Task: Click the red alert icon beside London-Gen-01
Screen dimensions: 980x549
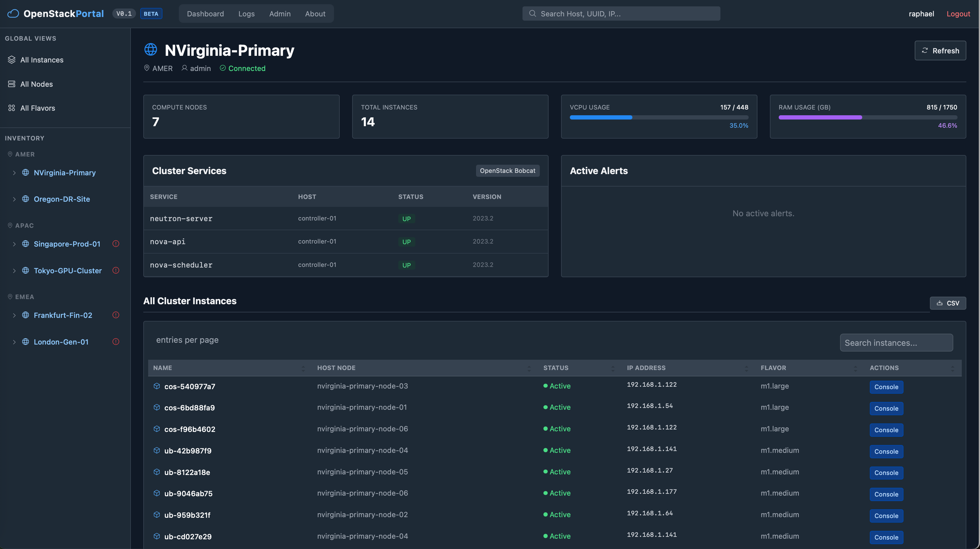Action: [116, 342]
